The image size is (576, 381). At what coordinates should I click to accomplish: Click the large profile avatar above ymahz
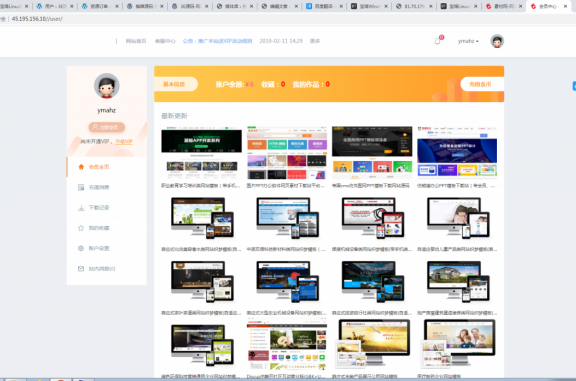(107, 86)
